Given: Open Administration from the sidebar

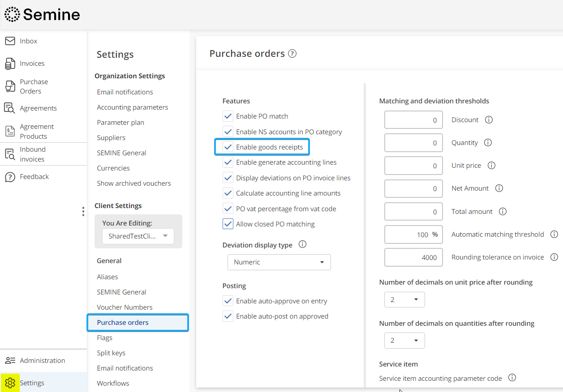Looking at the screenshot, I should [42, 361].
